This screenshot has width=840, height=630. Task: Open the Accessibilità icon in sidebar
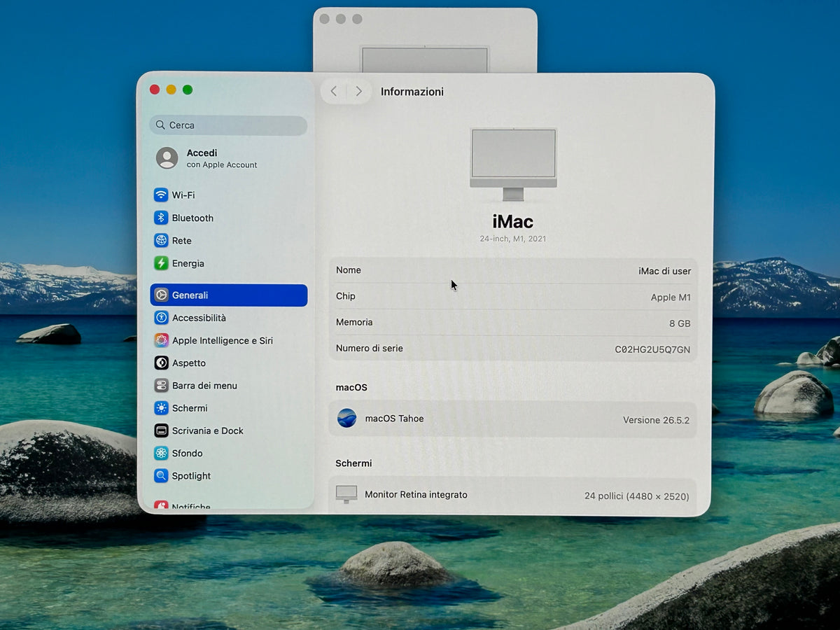click(161, 318)
